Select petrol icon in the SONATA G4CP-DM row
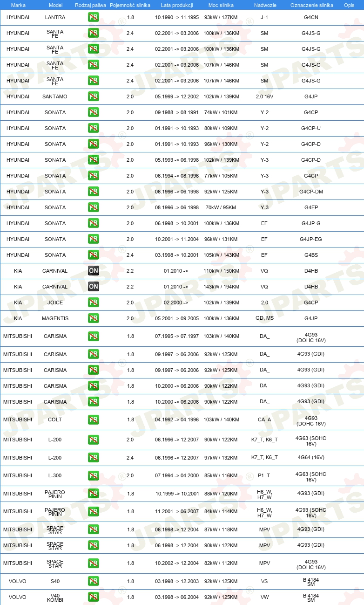364x605 pixels. [93, 192]
